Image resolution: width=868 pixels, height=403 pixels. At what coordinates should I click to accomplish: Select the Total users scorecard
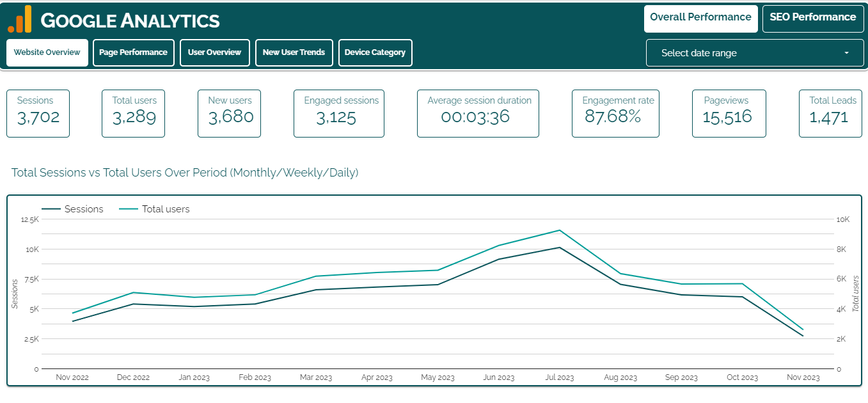133,113
